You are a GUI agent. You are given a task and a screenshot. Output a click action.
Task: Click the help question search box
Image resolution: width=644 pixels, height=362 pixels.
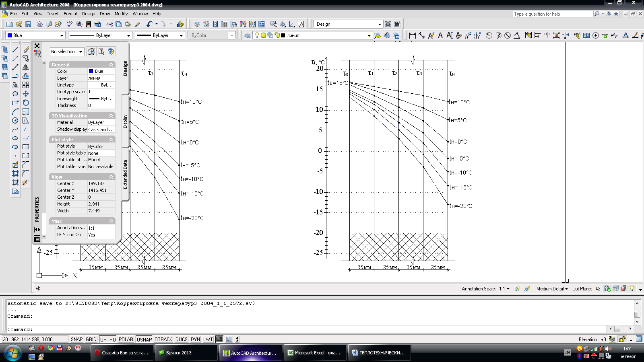point(553,14)
